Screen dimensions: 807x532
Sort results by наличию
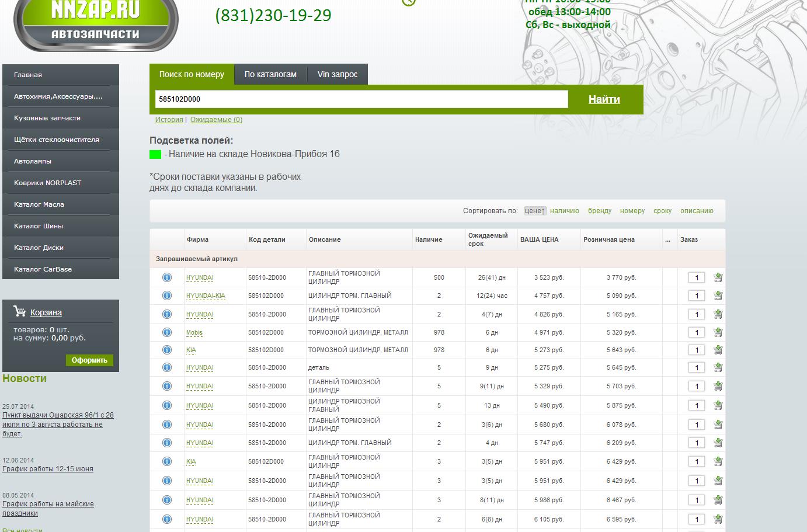(565, 211)
